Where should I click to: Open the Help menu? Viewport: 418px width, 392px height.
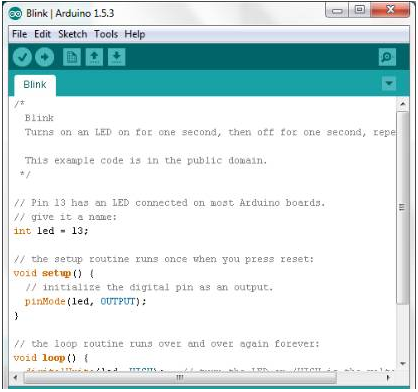[x=135, y=34]
